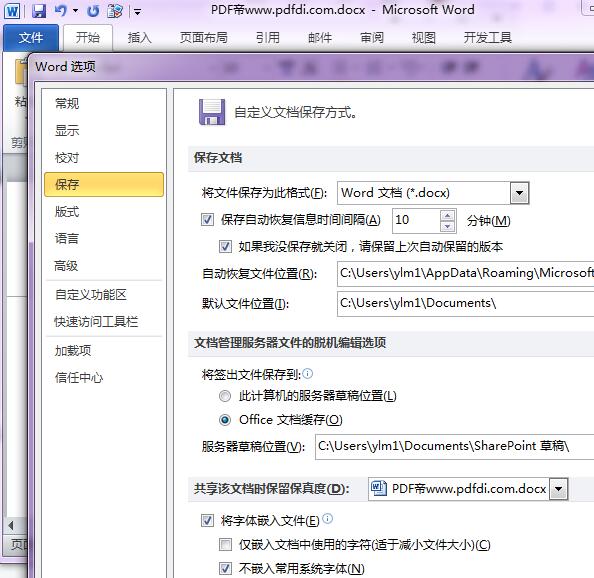Click info icon next to 将字体嵌入文件

pos(328,518)
